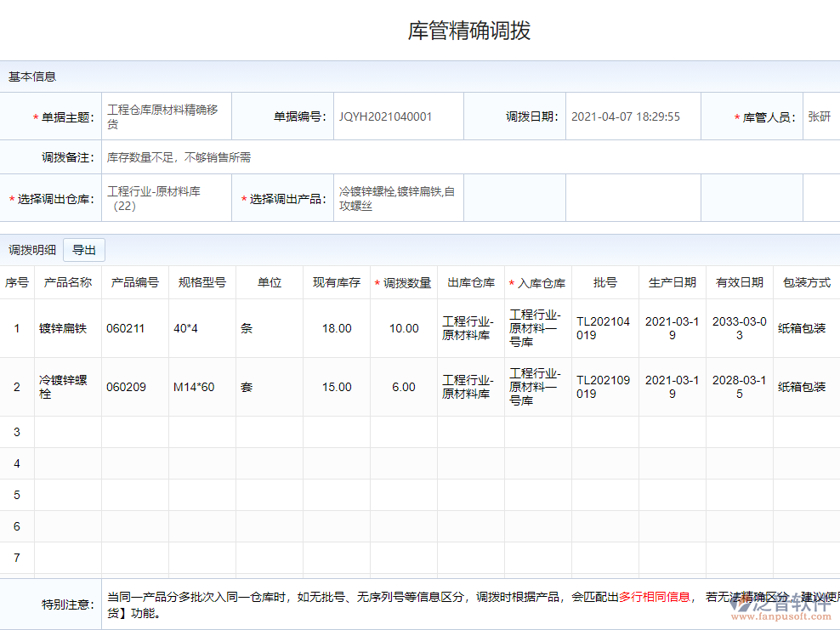The image size is (840, 630).
Task: Edit 调拨数量 10.00 in row 1
Action: pyautogui.click(x=403, y=329)
